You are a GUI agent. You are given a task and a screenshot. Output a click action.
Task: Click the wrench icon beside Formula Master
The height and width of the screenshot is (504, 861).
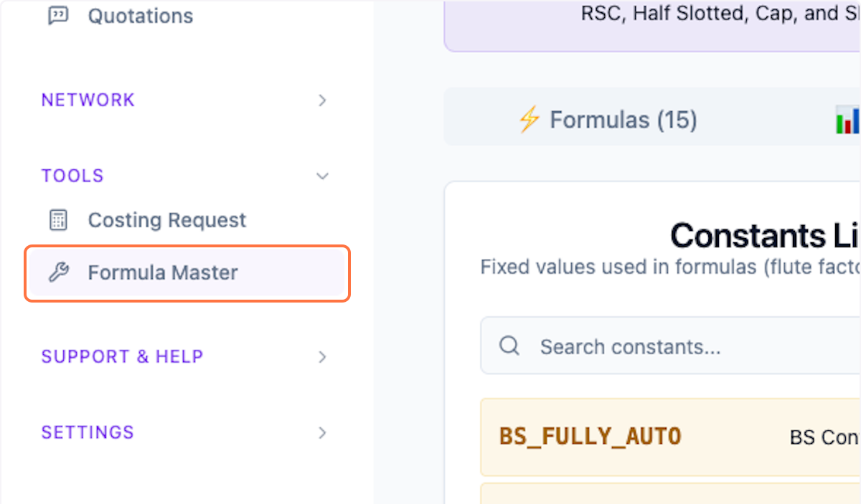click(59, 272)
